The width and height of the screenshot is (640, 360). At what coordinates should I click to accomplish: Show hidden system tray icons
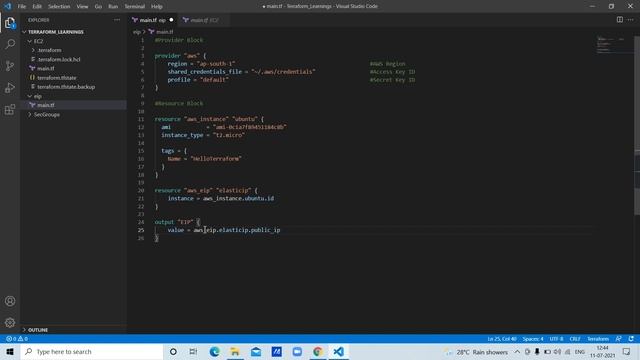[x=517, y=351]
